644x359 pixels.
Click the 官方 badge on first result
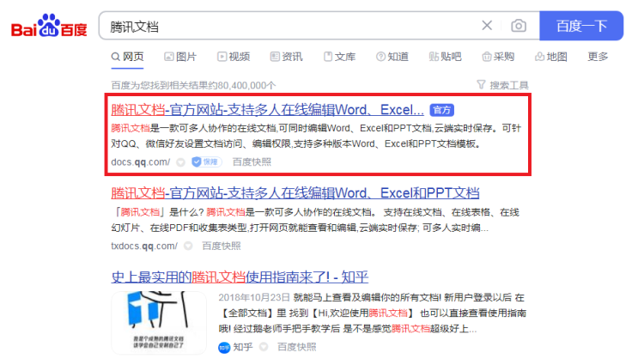pos(442,110)
